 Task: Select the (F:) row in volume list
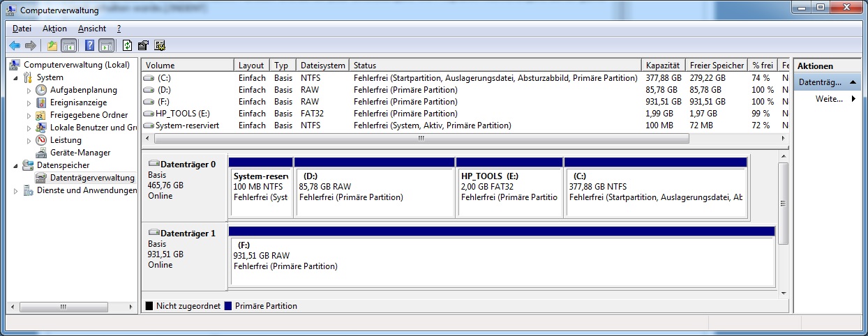(x=465, y=102)
